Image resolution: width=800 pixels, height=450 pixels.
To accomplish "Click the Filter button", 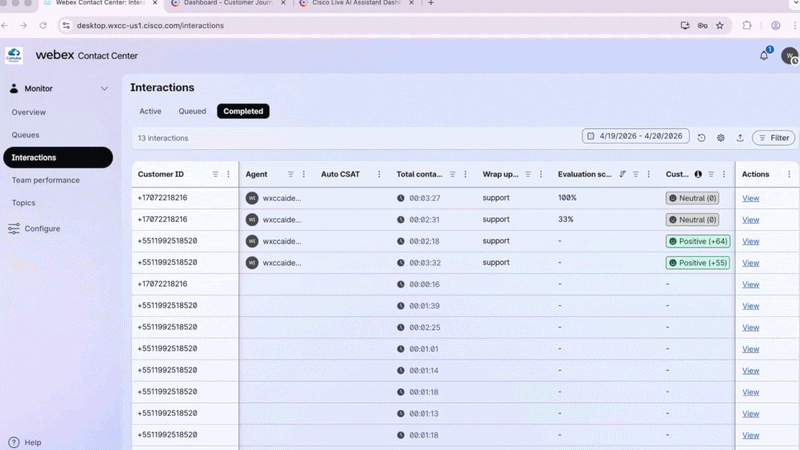I will [773, 138].
